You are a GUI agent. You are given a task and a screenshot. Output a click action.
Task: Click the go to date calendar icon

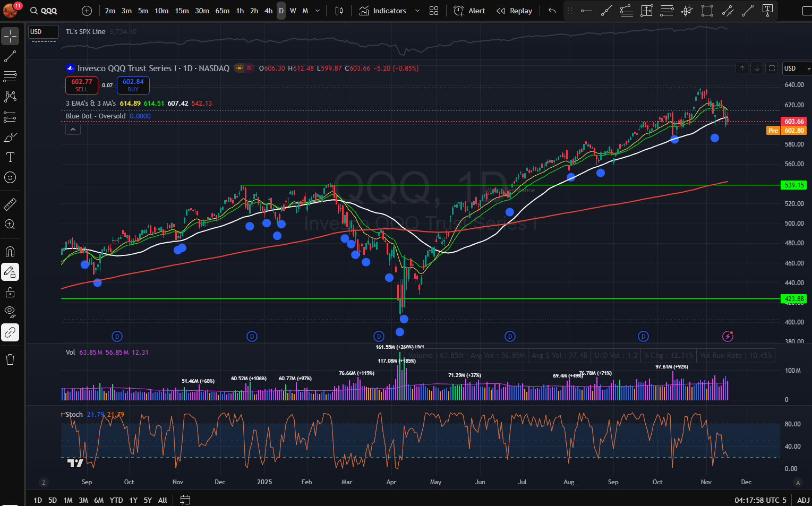click(185, 500)
